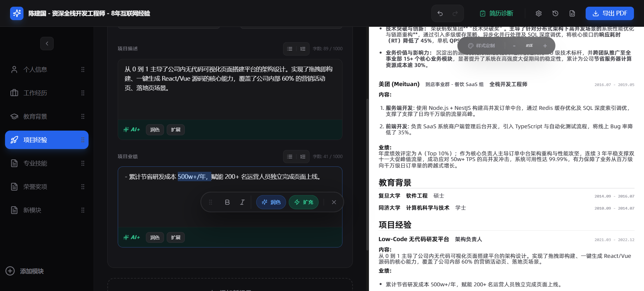Select 个人信息 in sidebar

47,69
